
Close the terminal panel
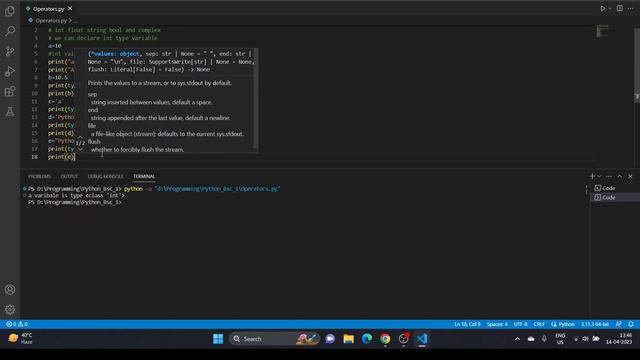[630, 176]
